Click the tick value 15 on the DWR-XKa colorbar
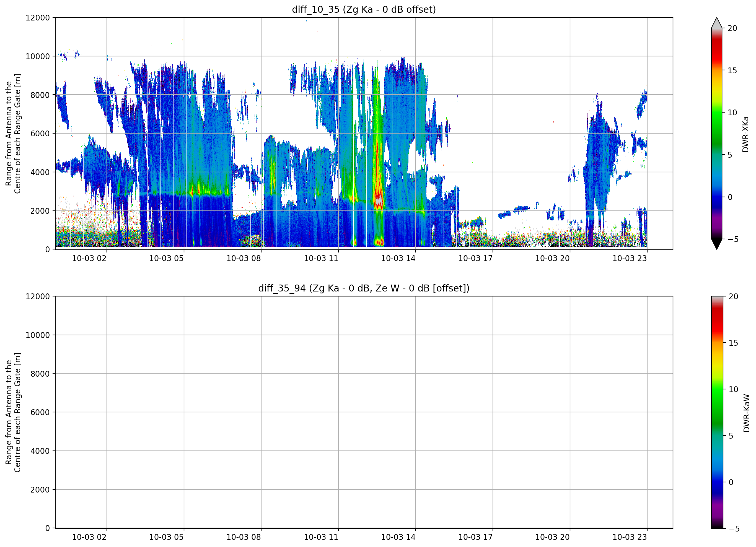Viewport: 756px width, 547px height. tap(732, 71)
